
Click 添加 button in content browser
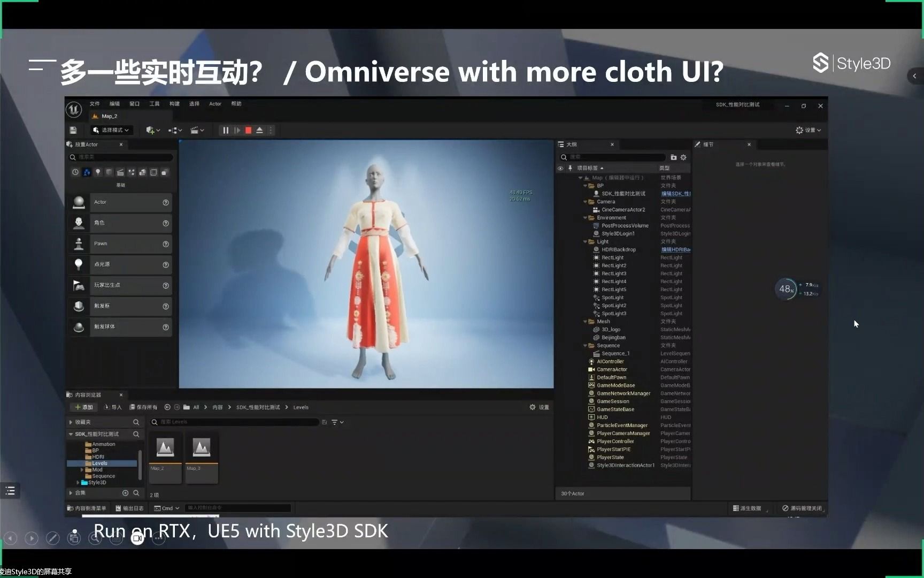(84, 407)
